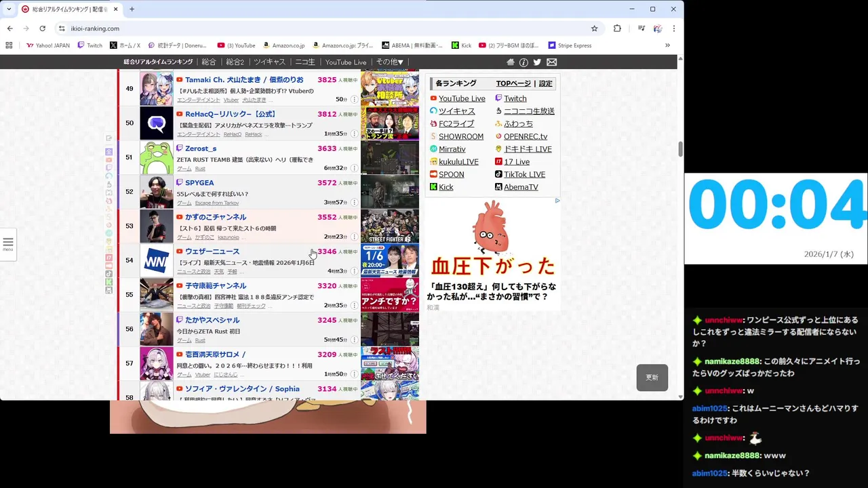868x488 pixels.
Task: Reload the ikioi-ranking page
Action: [x=42, y=28]
